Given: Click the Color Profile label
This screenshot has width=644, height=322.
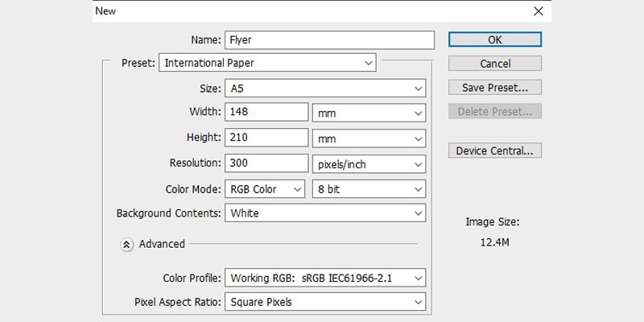Looking at the screenshot, I should coord(192,278).
